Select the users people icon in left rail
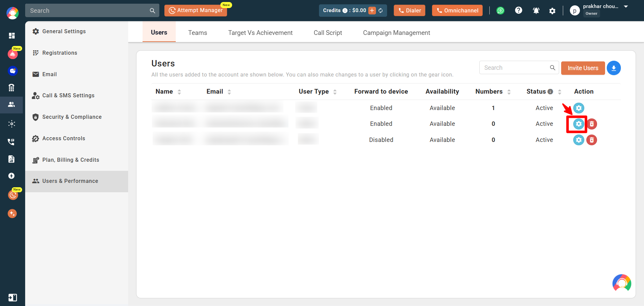The height and width of the screenshot is (306, 644). pyautogui.click(x=11, y=104)
